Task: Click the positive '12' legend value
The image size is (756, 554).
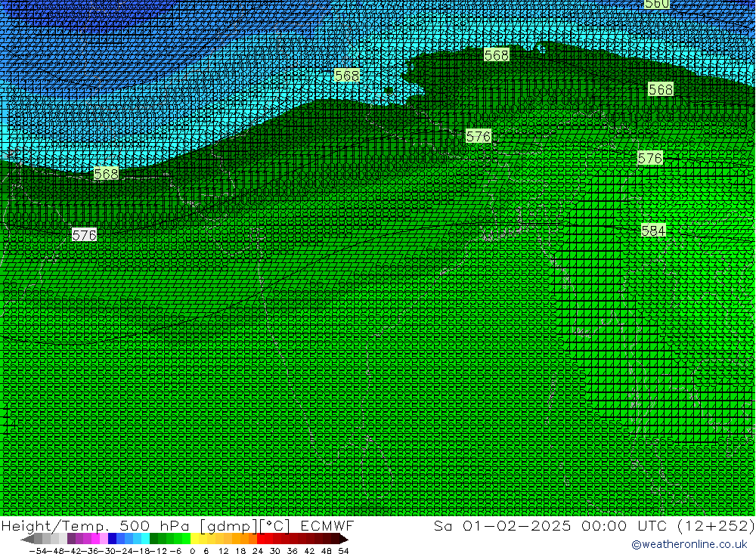Action: pos(223,551)
